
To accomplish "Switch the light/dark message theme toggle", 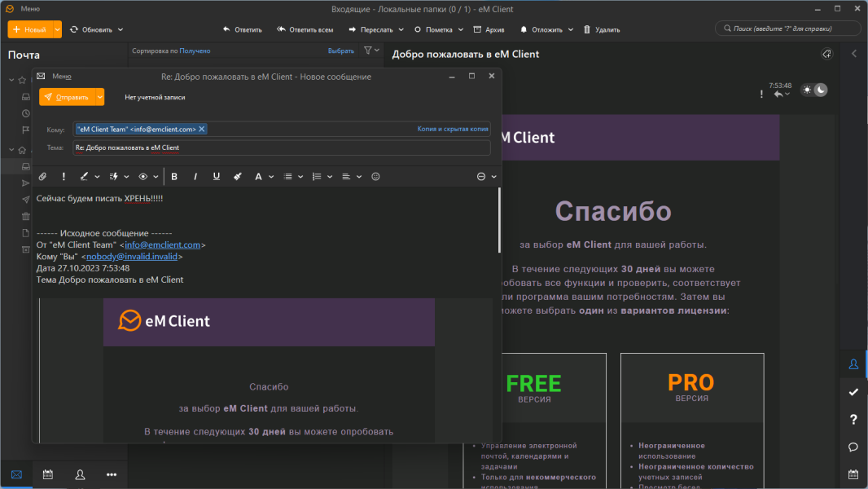I will [813, 90].
